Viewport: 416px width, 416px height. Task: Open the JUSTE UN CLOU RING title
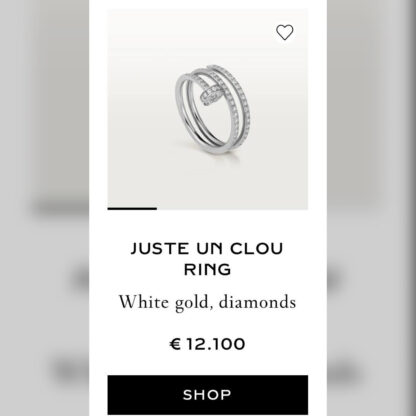pyautogui.click(x=207, y=259)
